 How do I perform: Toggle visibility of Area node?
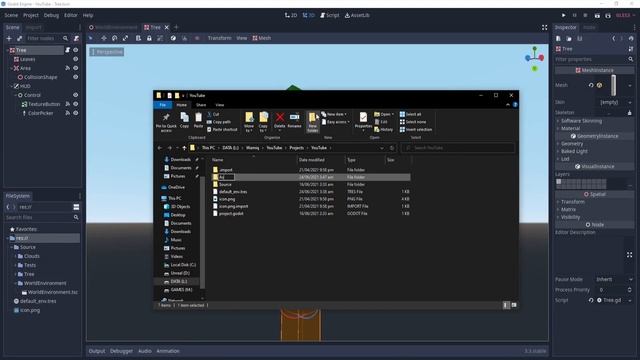76,68
